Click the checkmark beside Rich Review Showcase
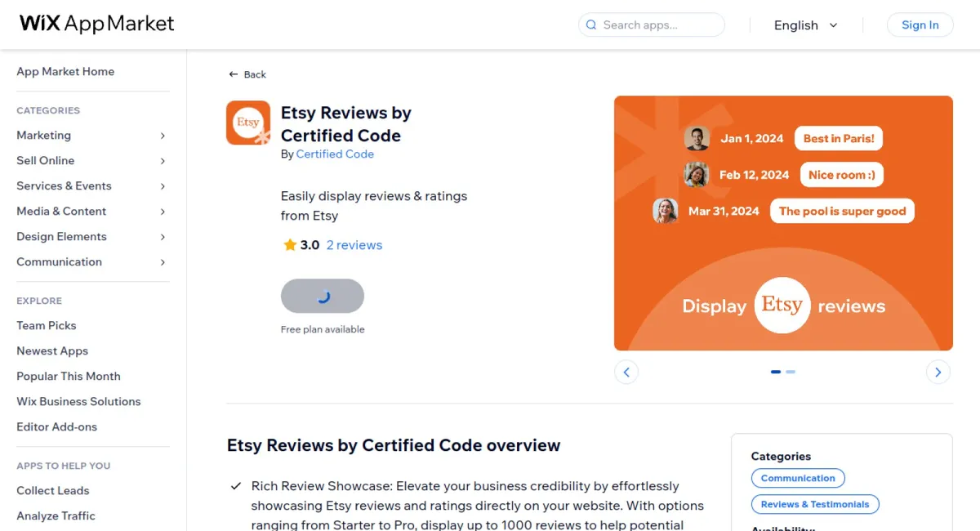Screen dimensions: 980x531 [236, 486]
